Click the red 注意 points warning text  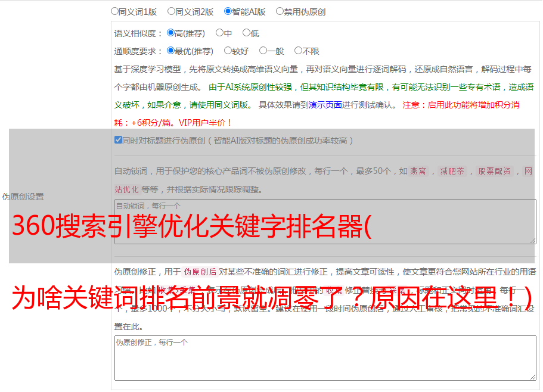[317, 114]
